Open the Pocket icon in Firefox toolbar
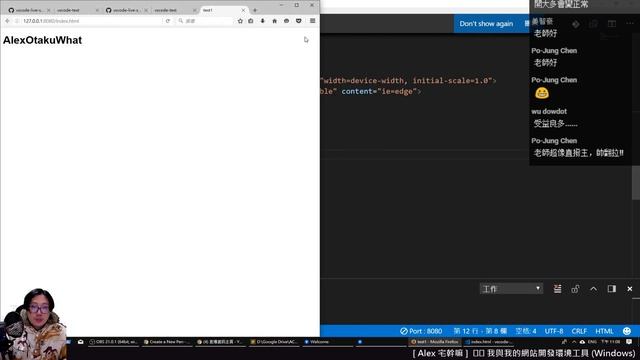Image resolution: width=640 pixels, height=360 pixels. pyautogui.click(x=299, y=21)
